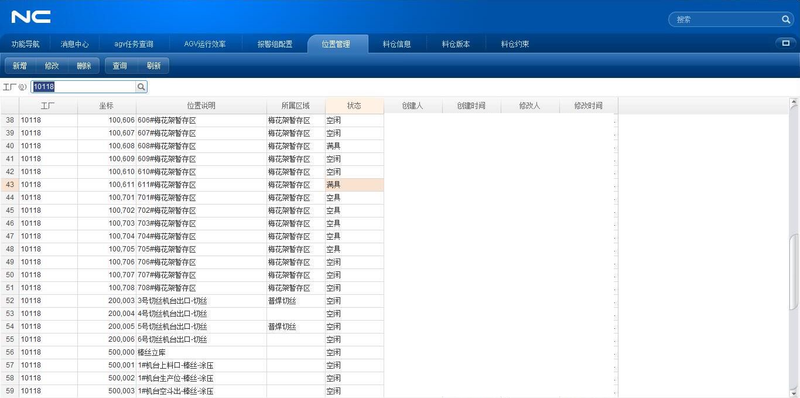The height and width of the screenshot is (398, 800).
Task: Open the 报警组配置 tab
Action: coord(275,44)
